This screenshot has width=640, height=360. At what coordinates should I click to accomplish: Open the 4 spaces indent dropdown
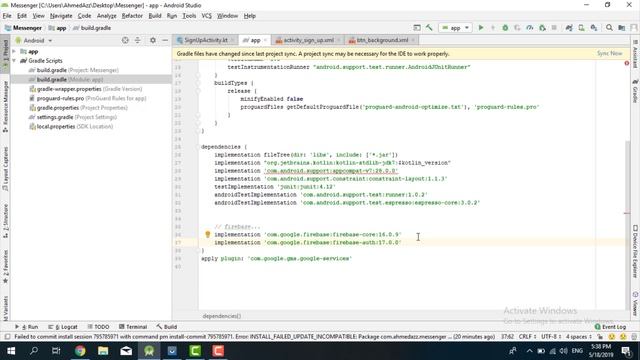pyautogui.click(x=579, y=337)
